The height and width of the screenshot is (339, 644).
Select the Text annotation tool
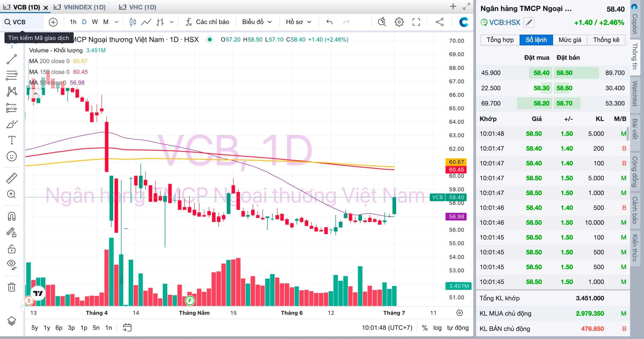coord(12,140)
